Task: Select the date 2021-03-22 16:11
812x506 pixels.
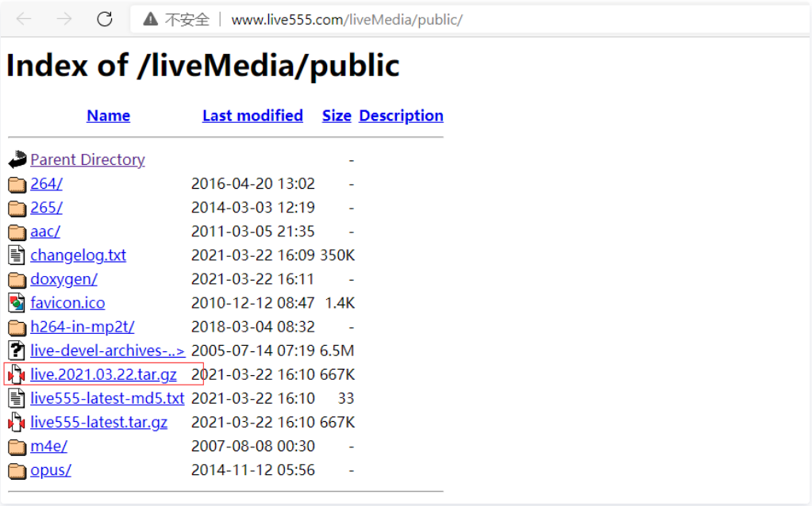Action: point(252,279)
